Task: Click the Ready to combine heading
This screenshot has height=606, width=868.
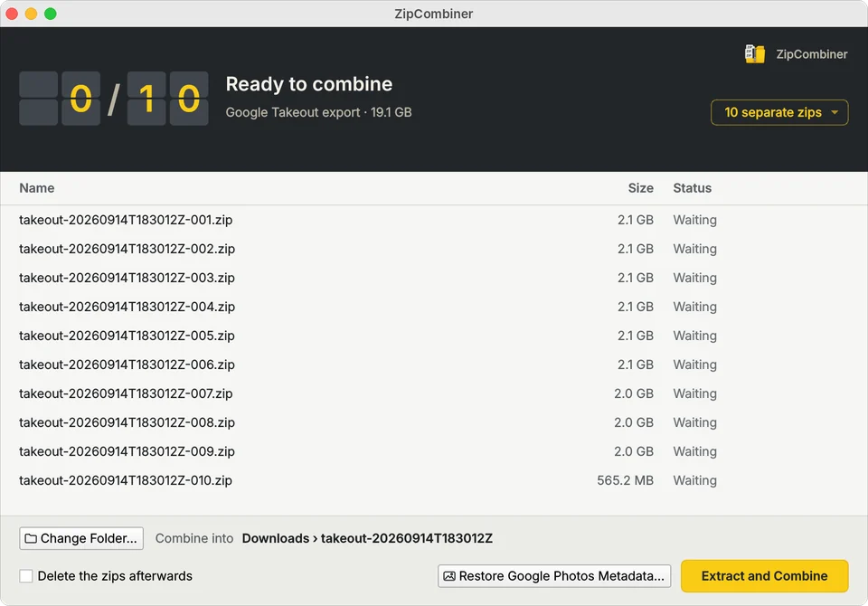Action: tap(309, 84)
